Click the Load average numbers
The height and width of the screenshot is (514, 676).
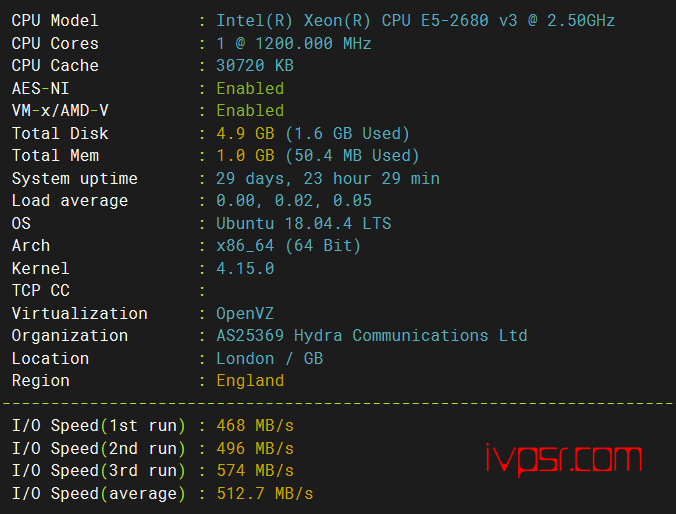coord(294,201)
